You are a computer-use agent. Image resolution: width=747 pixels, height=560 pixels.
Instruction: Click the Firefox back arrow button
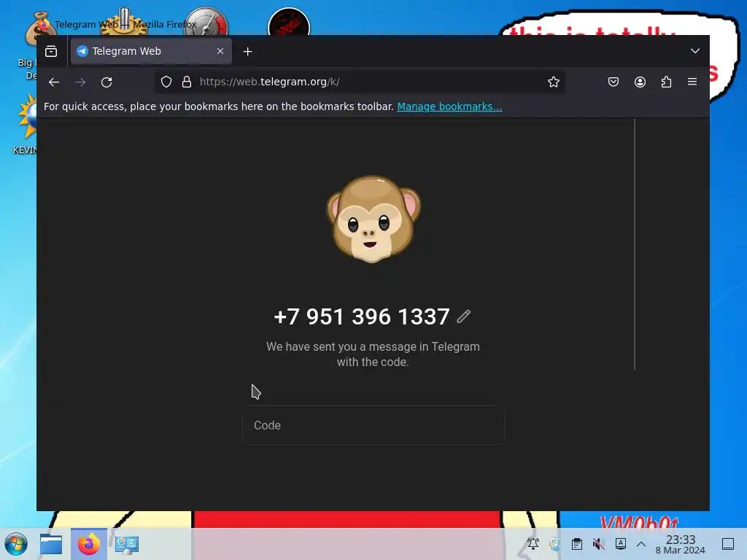(54, 82)
